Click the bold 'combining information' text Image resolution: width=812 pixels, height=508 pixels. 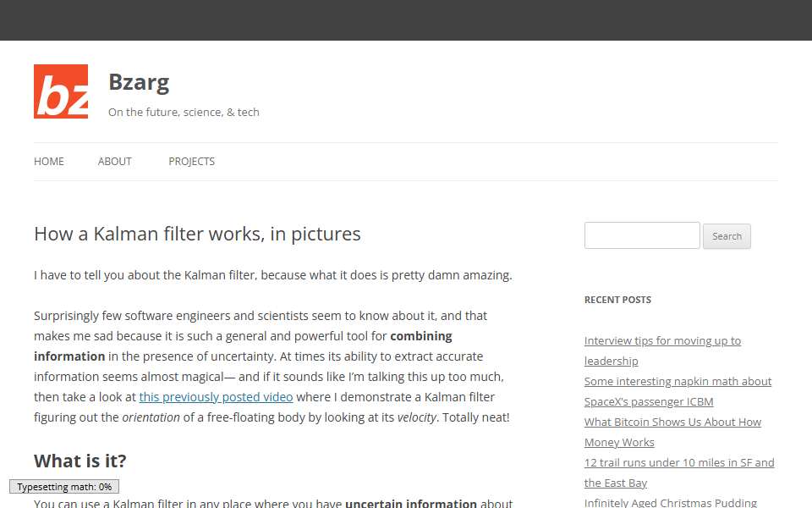[x=421, y=336]
